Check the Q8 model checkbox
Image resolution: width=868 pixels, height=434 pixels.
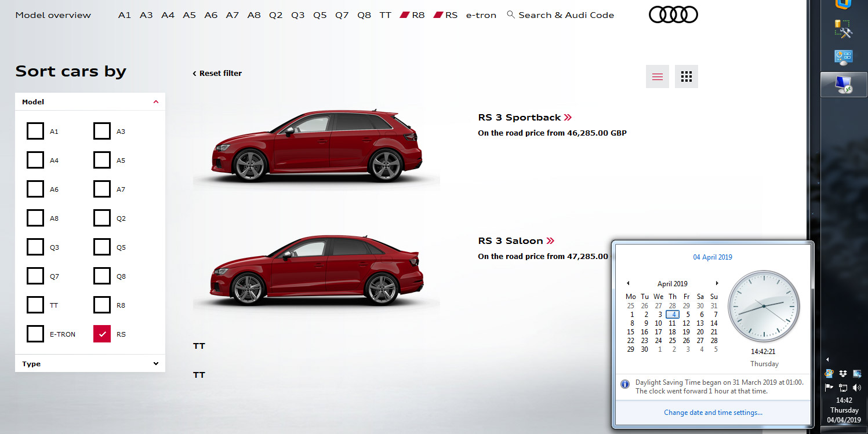pos(102,276)
